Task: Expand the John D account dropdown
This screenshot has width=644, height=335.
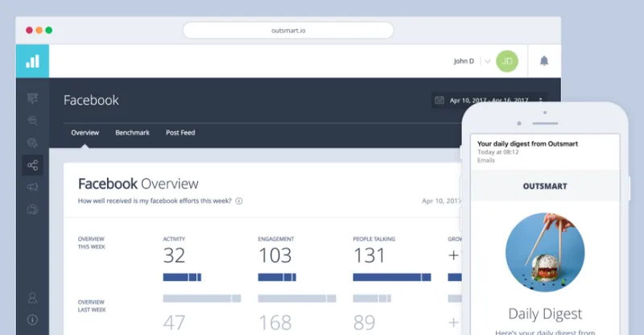Action: click(488, 61)
